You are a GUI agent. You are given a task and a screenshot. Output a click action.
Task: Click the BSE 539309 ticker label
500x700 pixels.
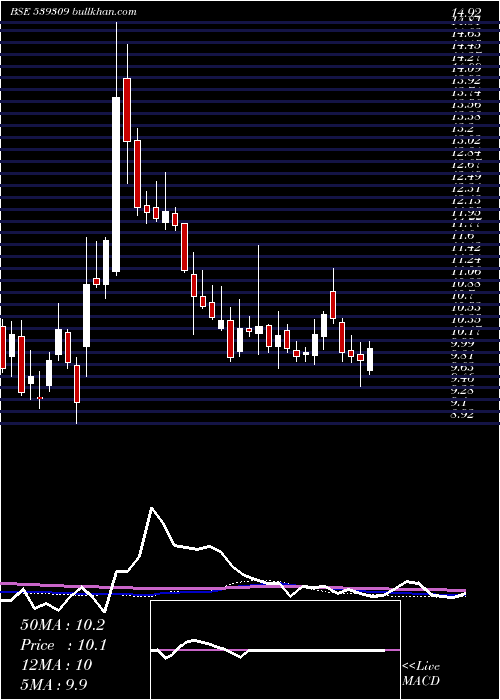tap(40, 12)
